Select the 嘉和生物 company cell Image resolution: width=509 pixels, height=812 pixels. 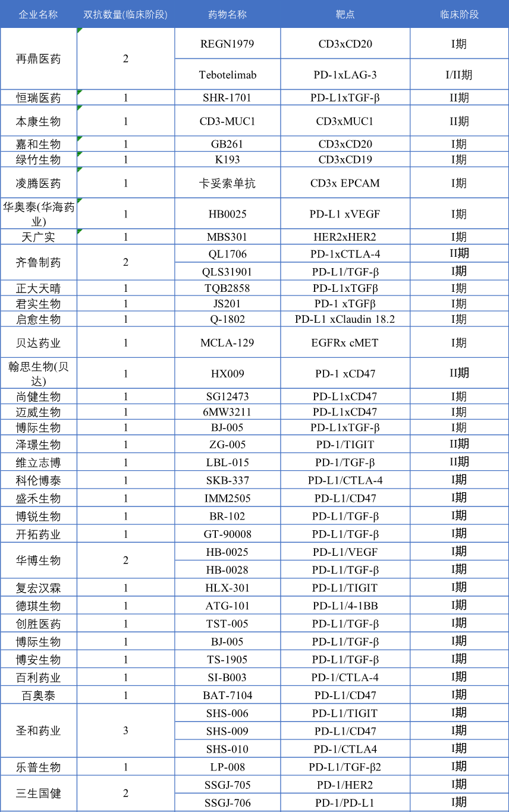pos(39,144)
